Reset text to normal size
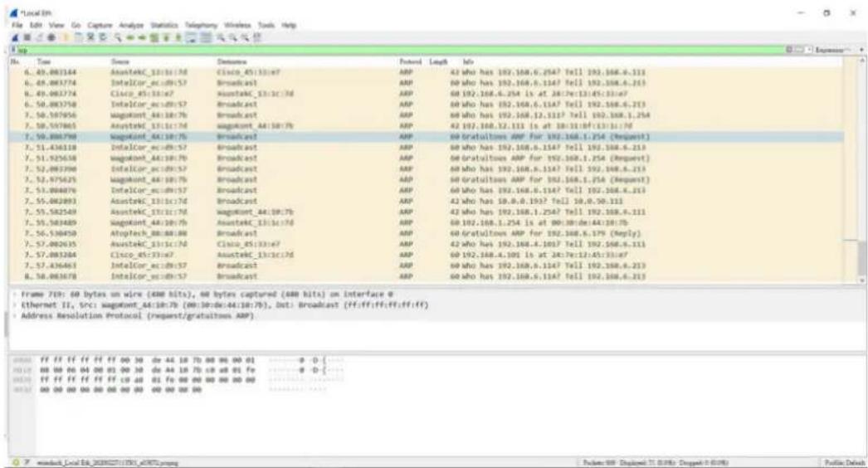The height and width of the screenshot is (468, 868). (246, 37)
